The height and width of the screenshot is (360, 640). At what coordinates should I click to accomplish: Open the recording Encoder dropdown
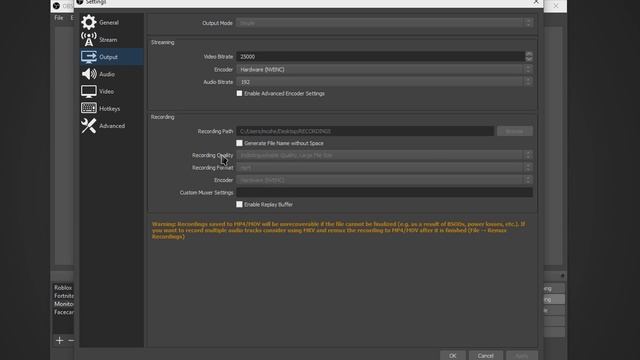pyautogui.click(x=384, y=180)
